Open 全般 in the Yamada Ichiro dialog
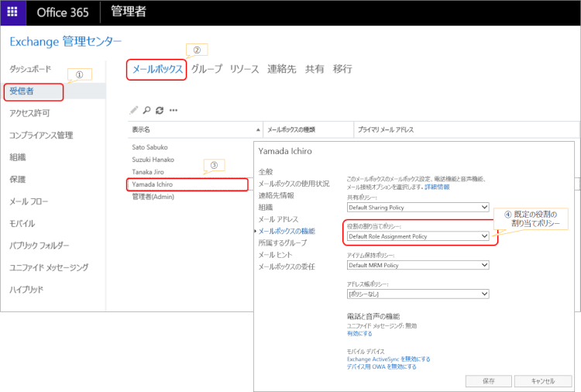 (x=266, y=172)
